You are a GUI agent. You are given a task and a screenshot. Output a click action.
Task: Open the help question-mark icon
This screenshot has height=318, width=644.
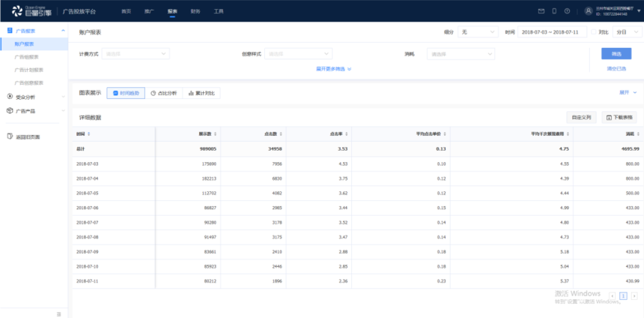[567, 11]
